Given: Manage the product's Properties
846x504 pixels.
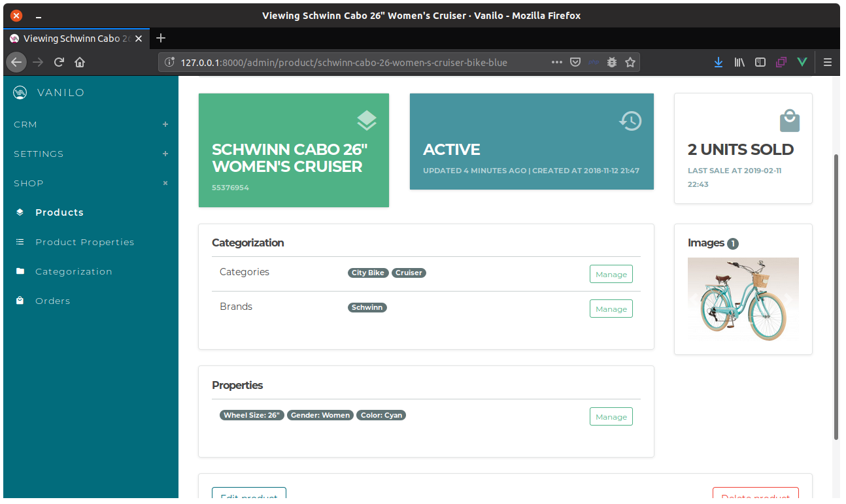Looking at the screenshot, I should [611, 416].
